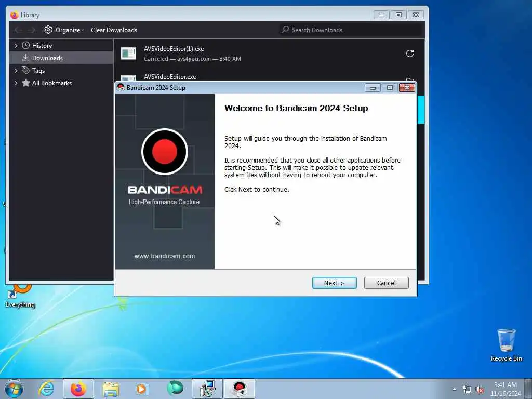Click the History clock icon
The image size is (532, 399).
[x=26, y=46]
